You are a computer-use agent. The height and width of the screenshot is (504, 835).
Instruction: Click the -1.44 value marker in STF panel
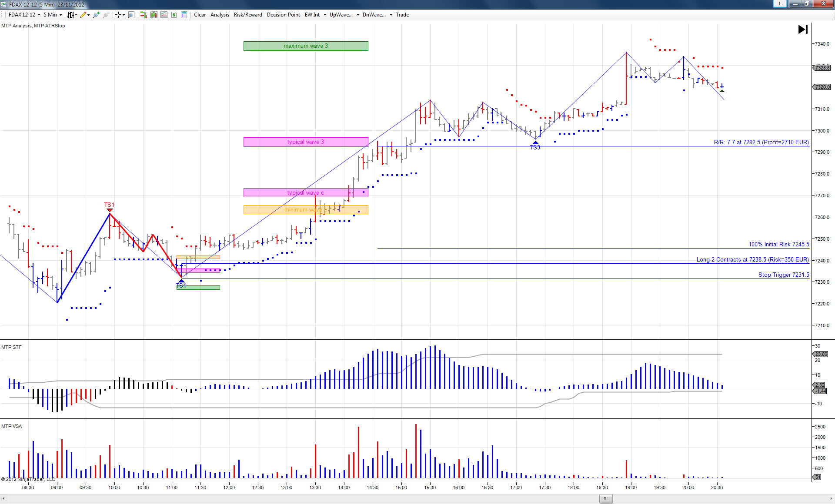820,391
